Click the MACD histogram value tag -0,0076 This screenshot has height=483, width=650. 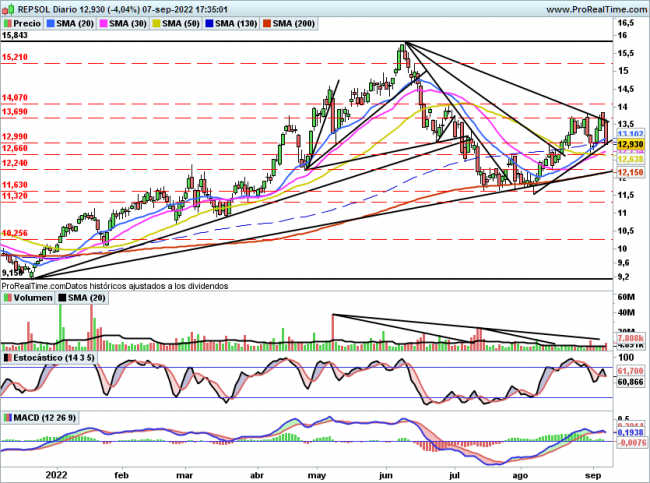click(631, 443)
